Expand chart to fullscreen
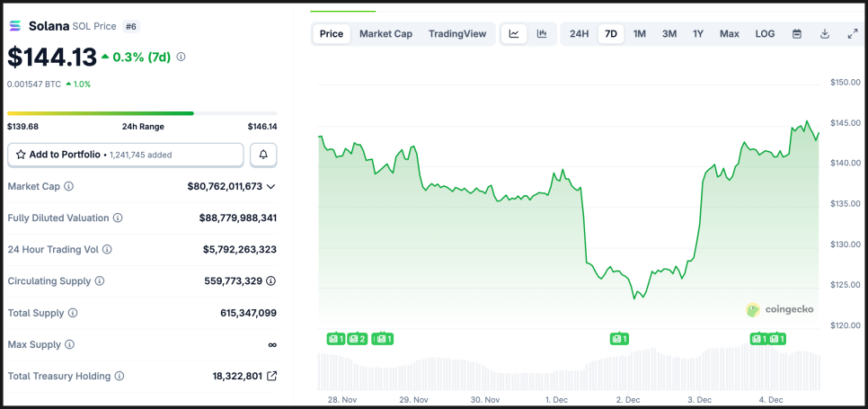 853,34
